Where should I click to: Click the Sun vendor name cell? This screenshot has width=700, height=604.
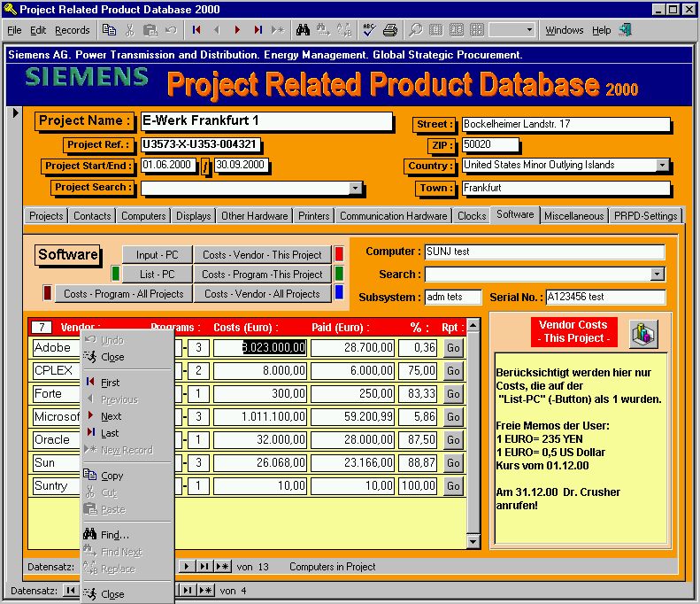[x=57, y=463]
